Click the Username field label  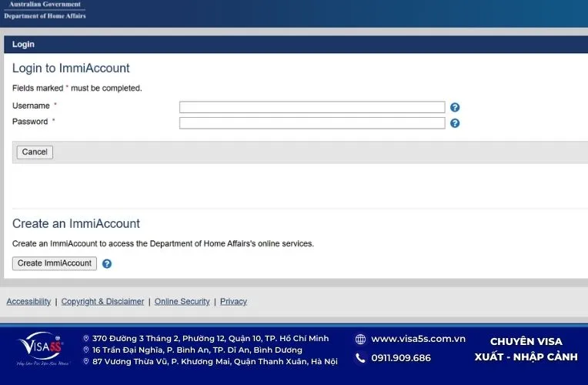coord(31,105)
